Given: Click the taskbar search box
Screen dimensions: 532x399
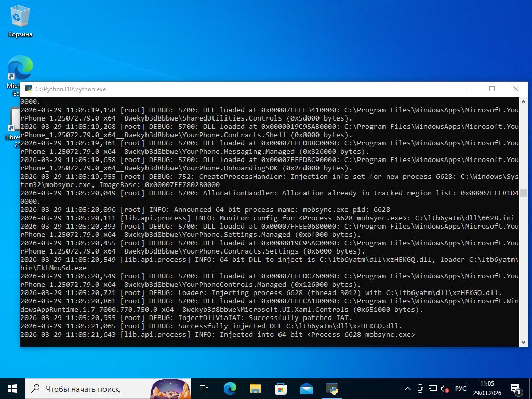Looking at the screenshot, I should (88, 388).
